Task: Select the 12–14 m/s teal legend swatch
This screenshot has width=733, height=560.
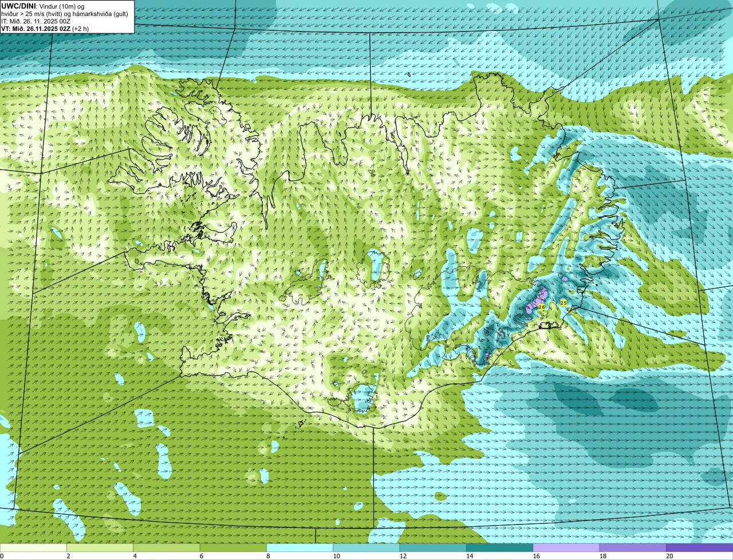Action: point(433,547)
